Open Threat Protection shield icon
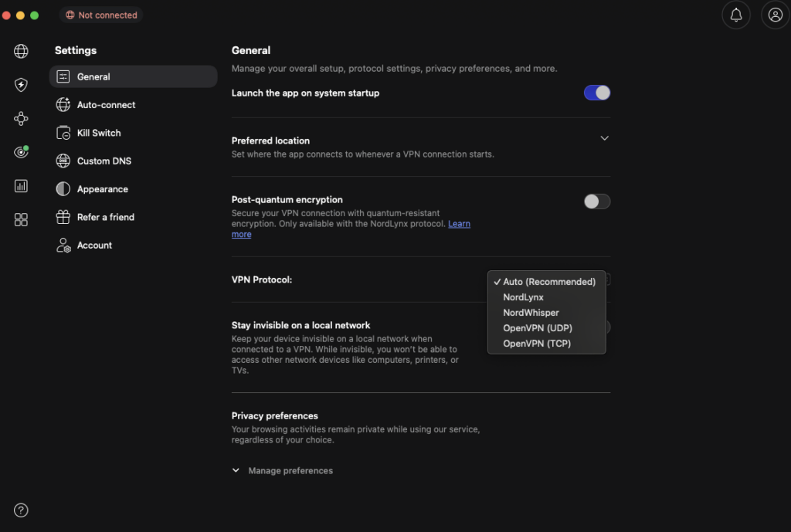 21,85
